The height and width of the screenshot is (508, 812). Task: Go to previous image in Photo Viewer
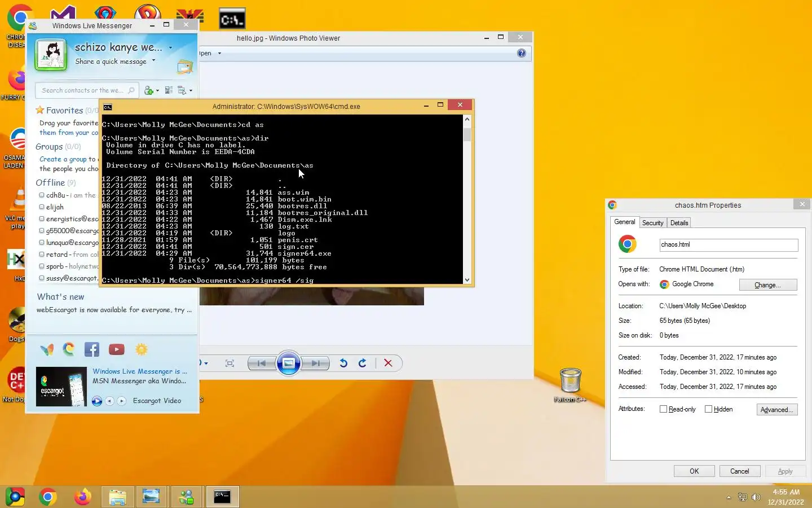point(261,364)
